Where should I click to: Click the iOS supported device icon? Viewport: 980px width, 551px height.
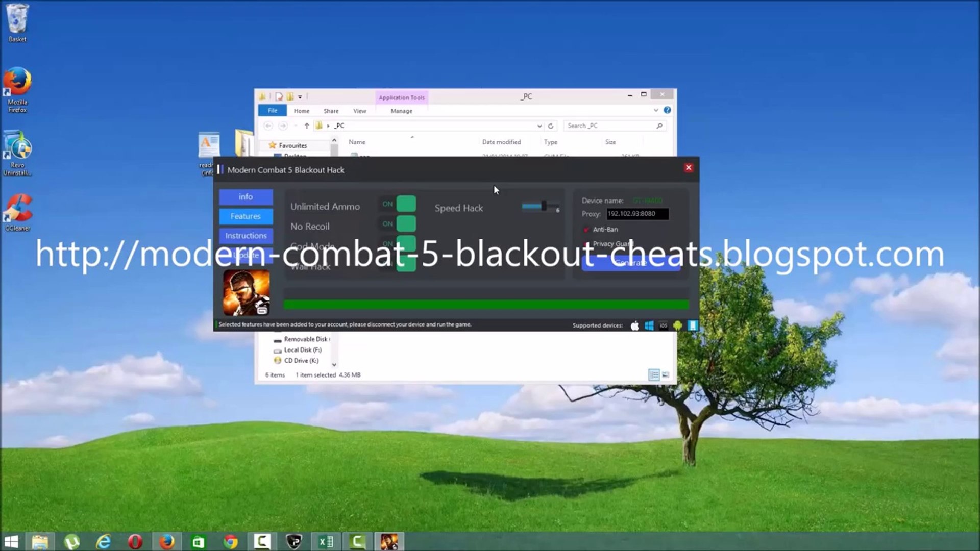pyautogui.click(x=663, y=325)
